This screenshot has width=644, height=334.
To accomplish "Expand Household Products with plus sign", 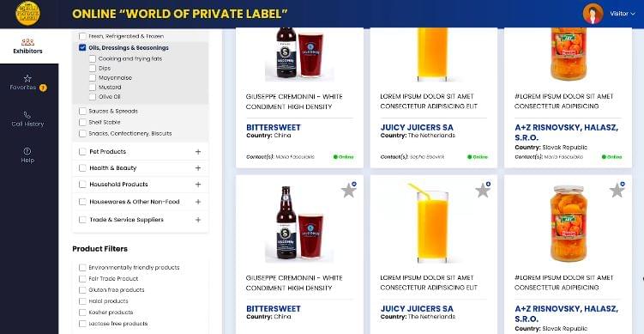I will pos(198,185).
